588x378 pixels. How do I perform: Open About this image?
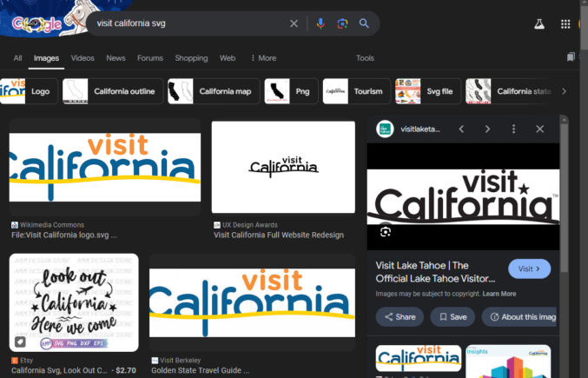(x=520, y=317)
